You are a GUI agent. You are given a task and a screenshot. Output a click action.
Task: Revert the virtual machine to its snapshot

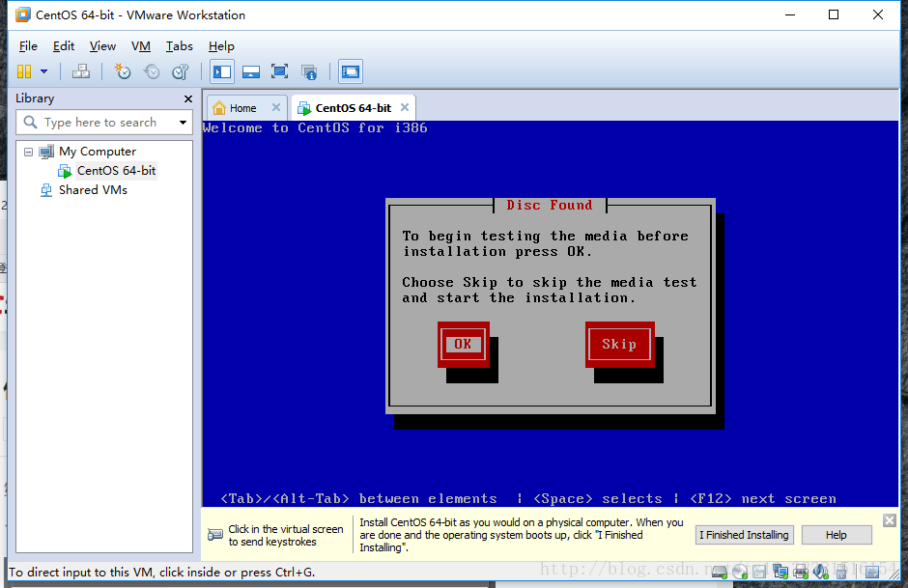[152, 71]
